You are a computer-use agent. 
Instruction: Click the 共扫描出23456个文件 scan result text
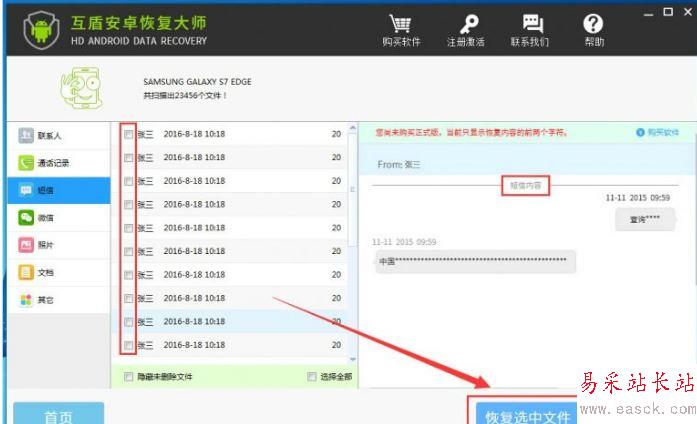[185, 96]
